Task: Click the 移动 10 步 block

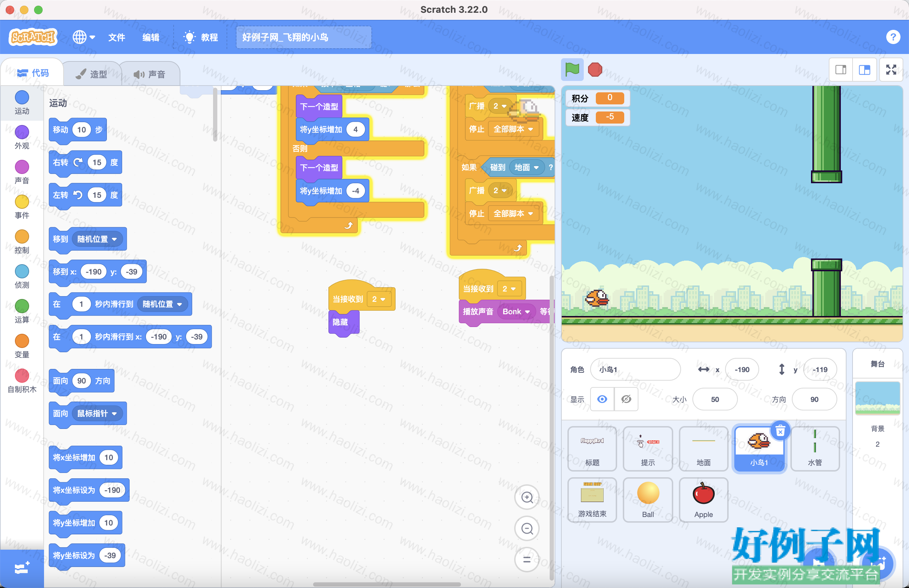Action: click(x=77, y=130)
